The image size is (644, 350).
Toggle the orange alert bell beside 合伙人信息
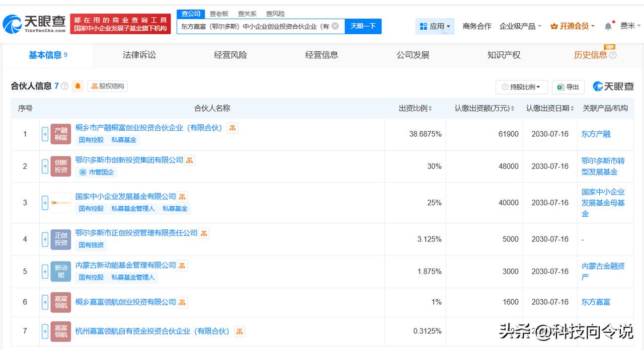pos(77,86)
